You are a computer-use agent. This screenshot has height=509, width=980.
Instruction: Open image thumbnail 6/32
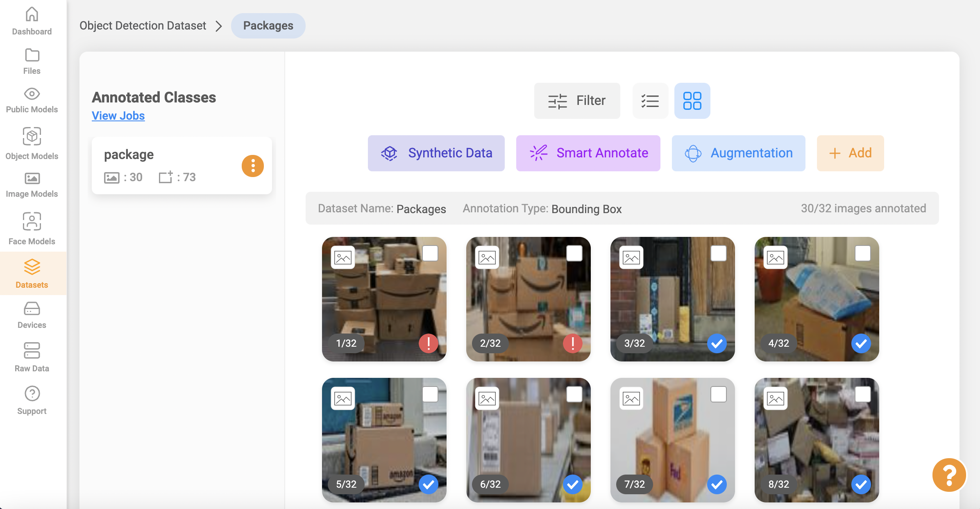tap(528, 440)
